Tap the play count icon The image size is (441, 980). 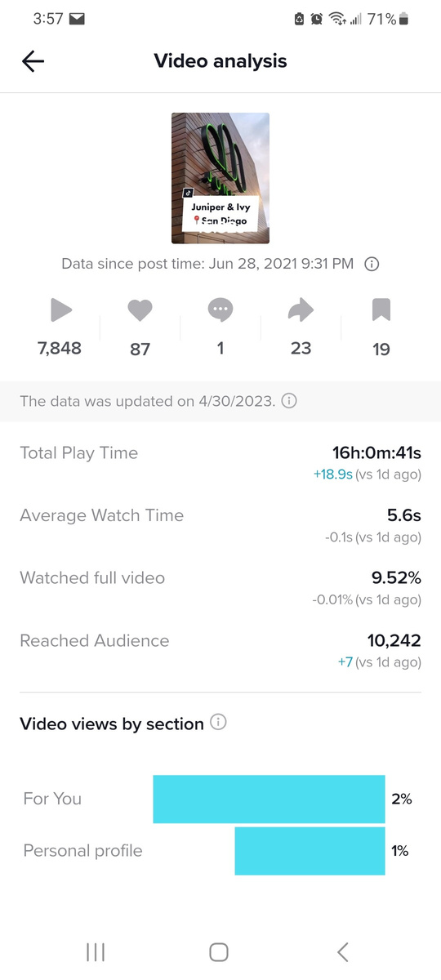click(x=60, y=310)
